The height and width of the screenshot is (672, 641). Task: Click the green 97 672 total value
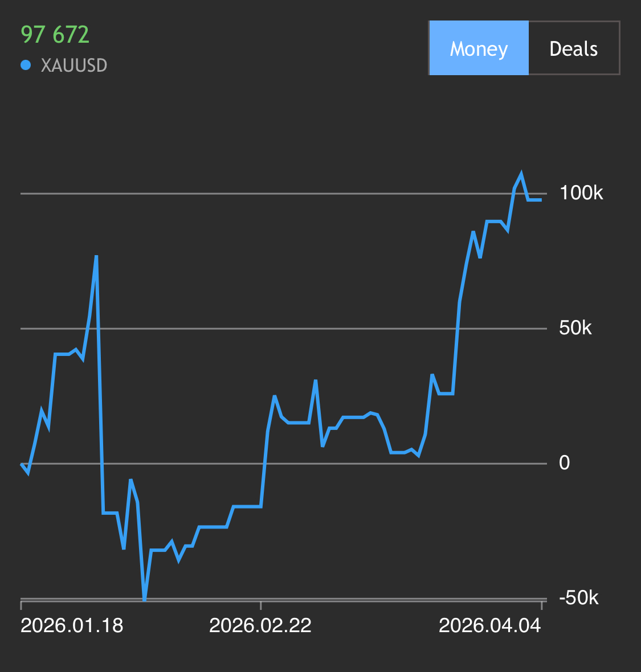pos(55,35)
